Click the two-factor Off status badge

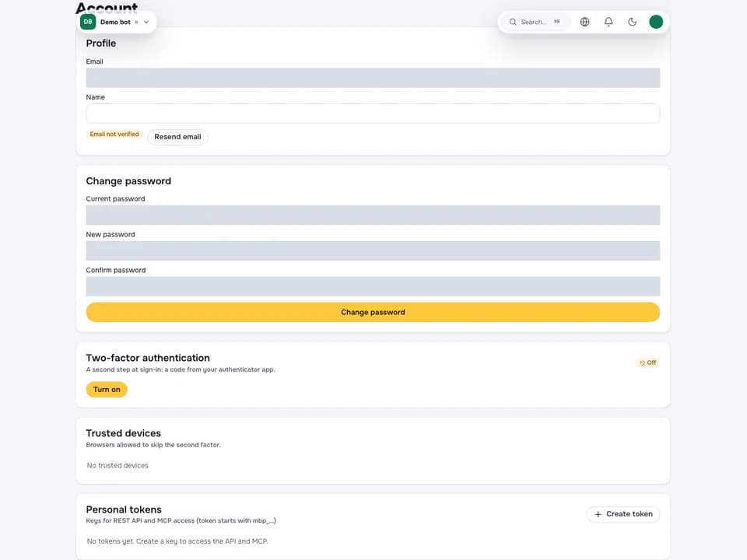point(648,363)
